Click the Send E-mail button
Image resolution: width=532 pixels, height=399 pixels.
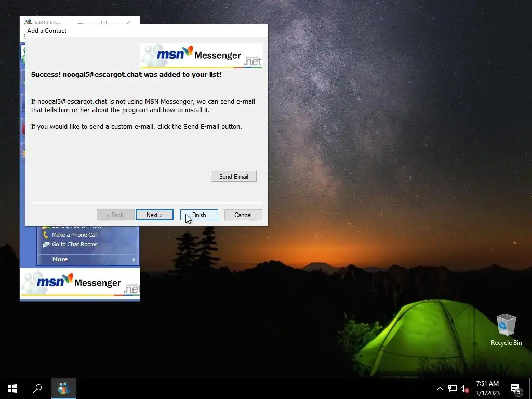coord(233,177)
